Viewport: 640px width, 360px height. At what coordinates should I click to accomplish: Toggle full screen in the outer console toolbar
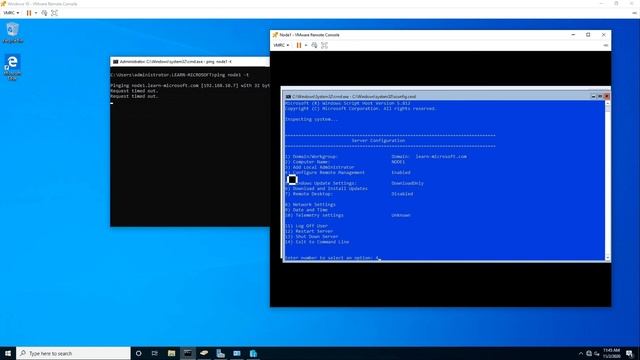(54, 13)
